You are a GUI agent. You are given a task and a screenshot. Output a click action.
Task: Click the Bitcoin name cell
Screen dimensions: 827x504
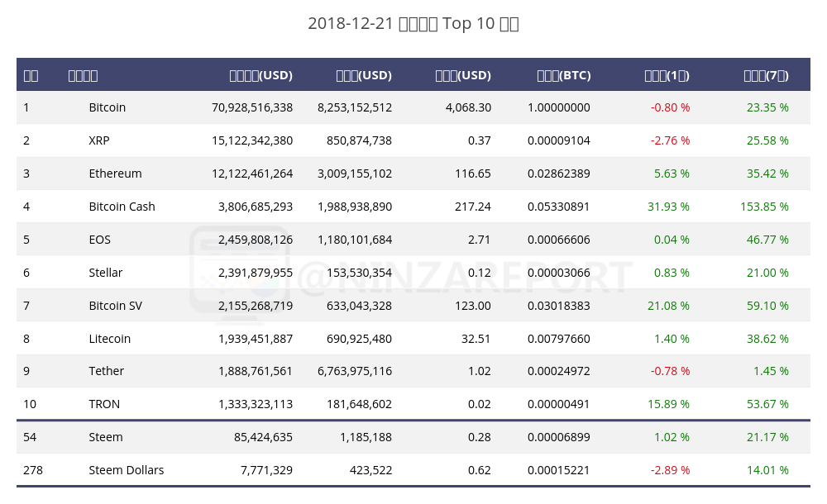point(107,107)
